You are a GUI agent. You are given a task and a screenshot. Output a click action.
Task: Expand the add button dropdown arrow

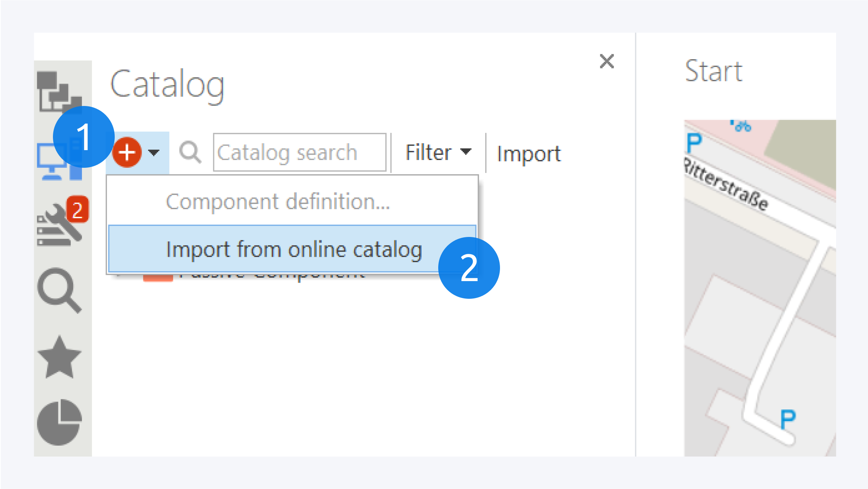[154, 152]
